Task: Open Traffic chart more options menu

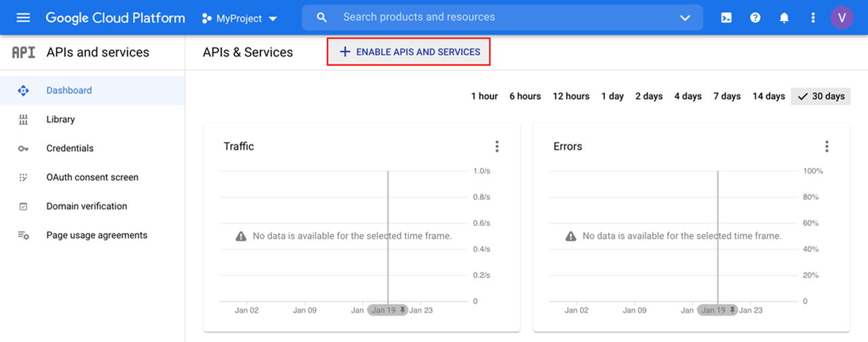Action: tap(497, 146)
